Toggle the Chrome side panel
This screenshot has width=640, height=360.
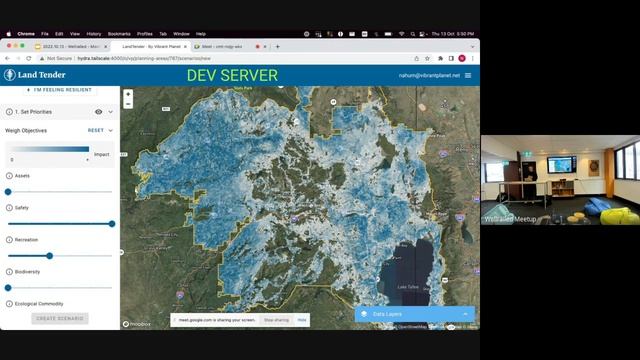click(451, 58)
